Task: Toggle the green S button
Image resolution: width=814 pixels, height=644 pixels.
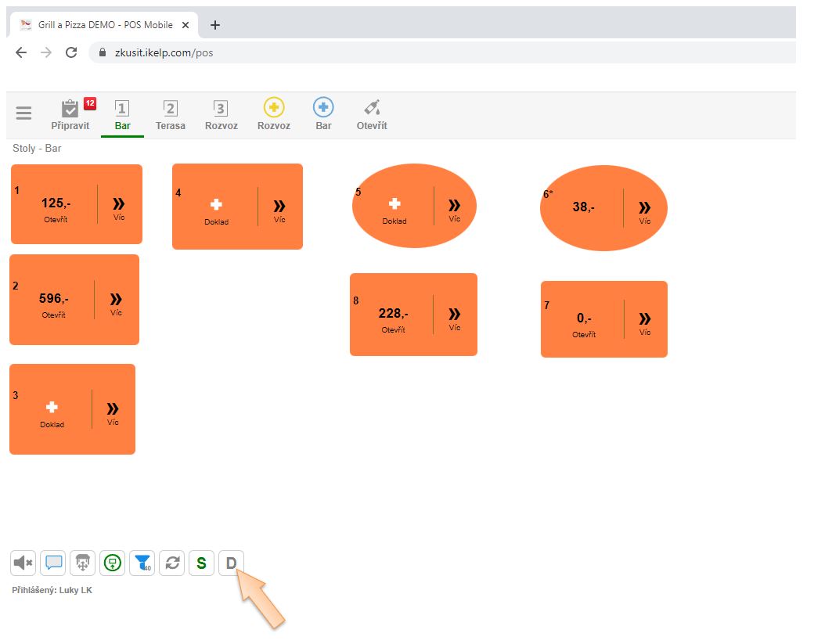Action: point(201,563)
